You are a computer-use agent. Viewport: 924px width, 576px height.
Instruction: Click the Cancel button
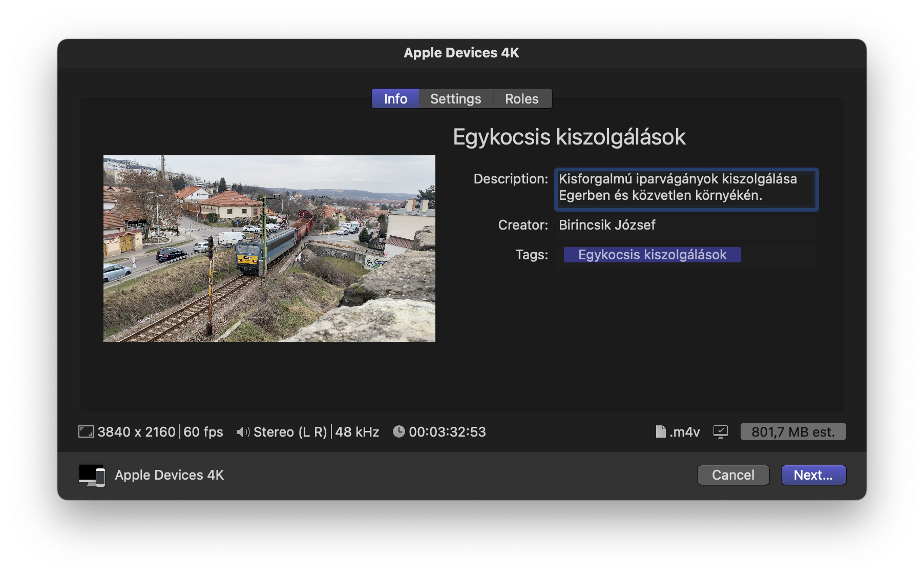733,475
